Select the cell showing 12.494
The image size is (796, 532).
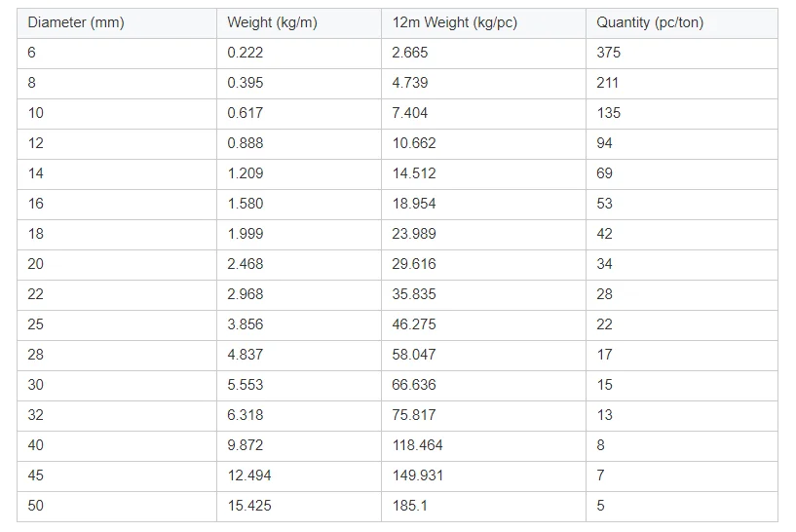pos(249,475)
